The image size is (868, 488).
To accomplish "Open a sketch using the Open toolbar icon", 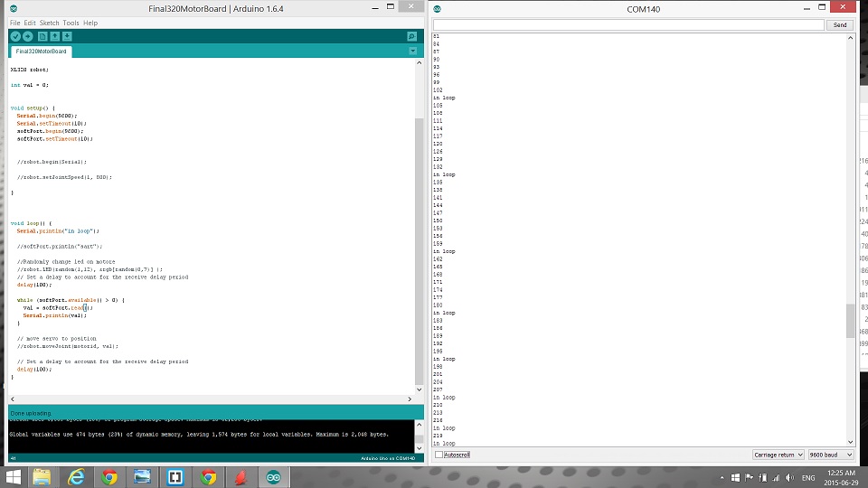I will click(x=55, y=36).
